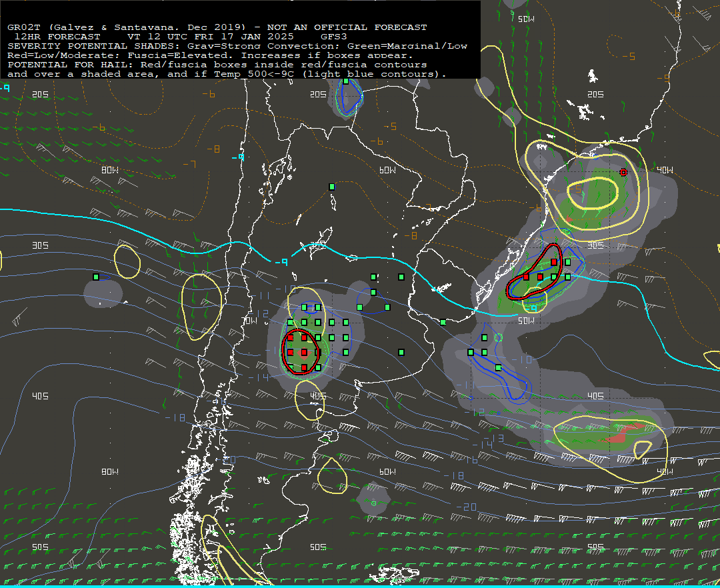
Task: Click the lone green box over Bolivia
Action: (331, 187)
